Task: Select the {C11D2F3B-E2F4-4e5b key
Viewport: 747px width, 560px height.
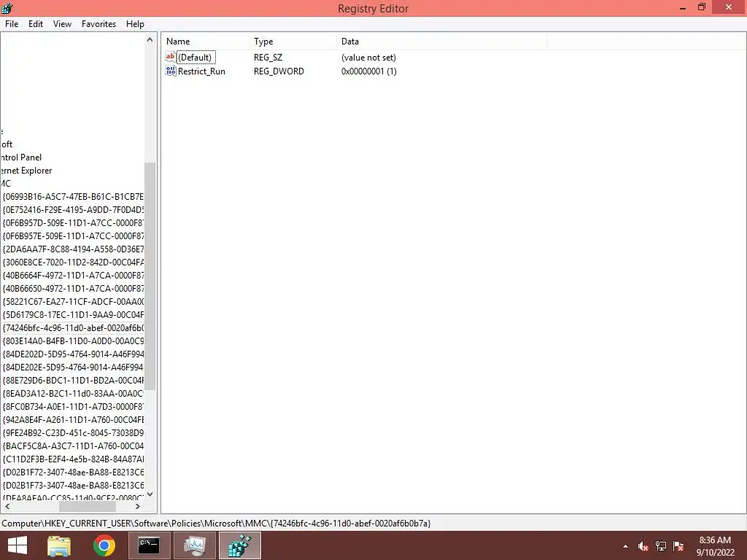Action: pos(73,459)
